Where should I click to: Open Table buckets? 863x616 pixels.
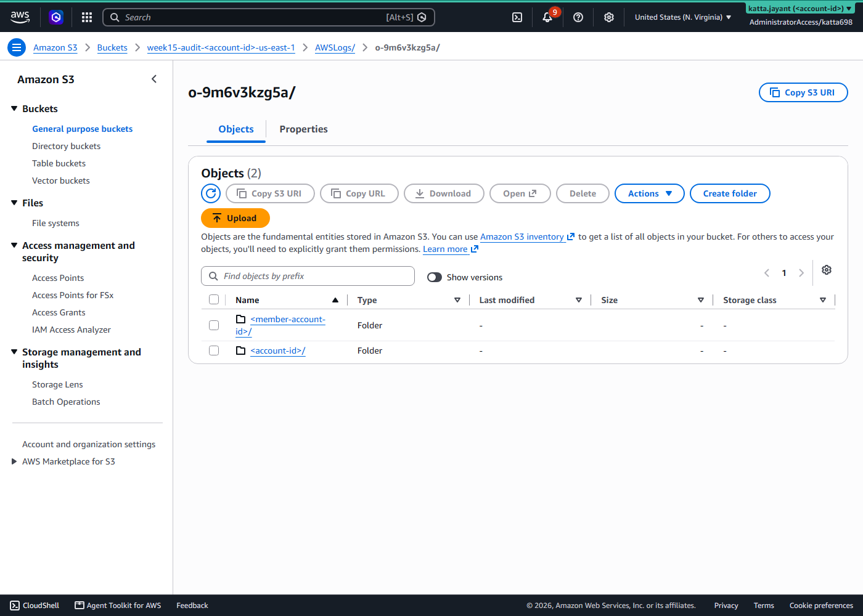(59, 163)
